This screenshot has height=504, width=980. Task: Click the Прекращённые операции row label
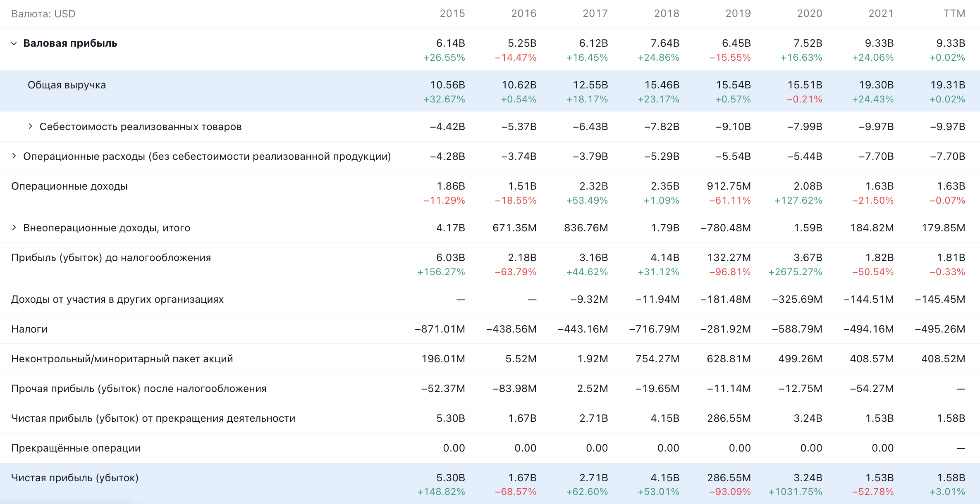(76, 448)
